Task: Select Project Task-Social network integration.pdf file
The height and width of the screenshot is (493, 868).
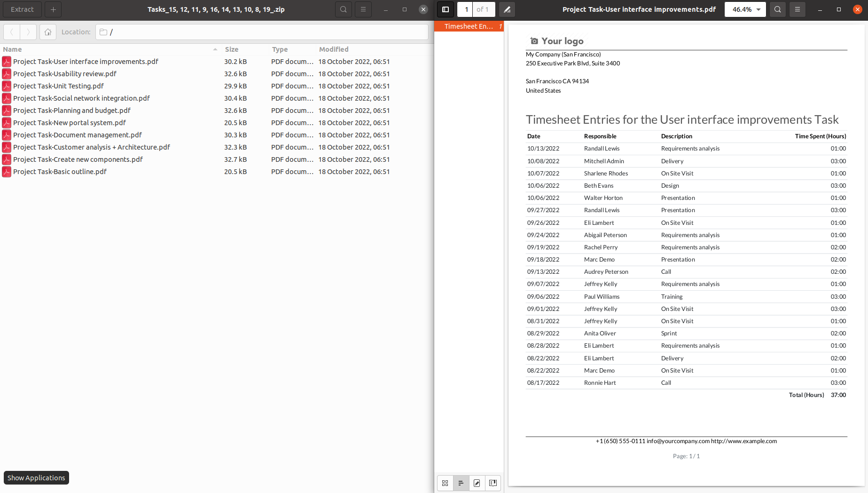Action: coord(81,98)
